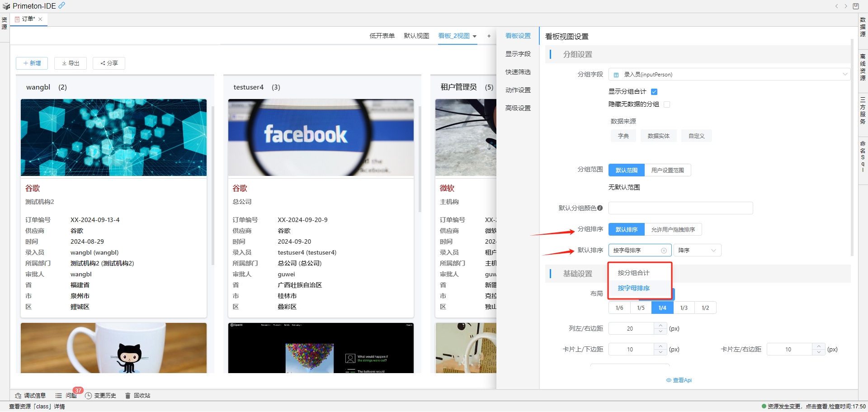Uncheck the 显示分组合计 checkbox
Screen dimensions: 868x412
(x=654, y=92)
